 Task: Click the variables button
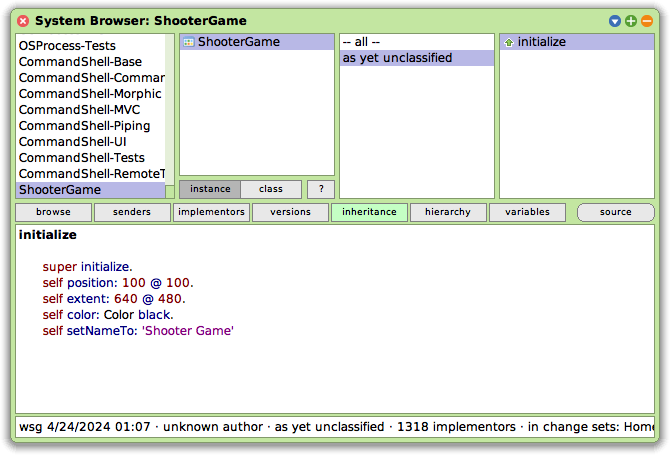coord(527,212)
